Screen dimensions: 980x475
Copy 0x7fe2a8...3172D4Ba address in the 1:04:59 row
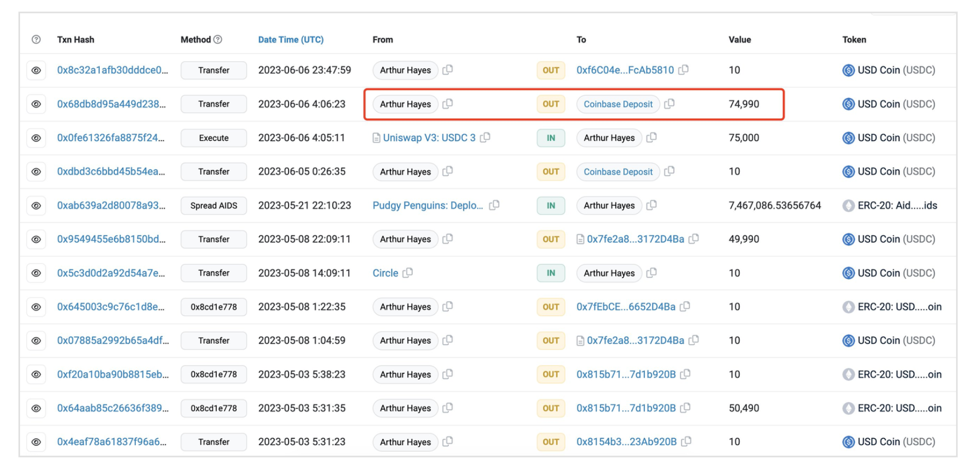694,340
